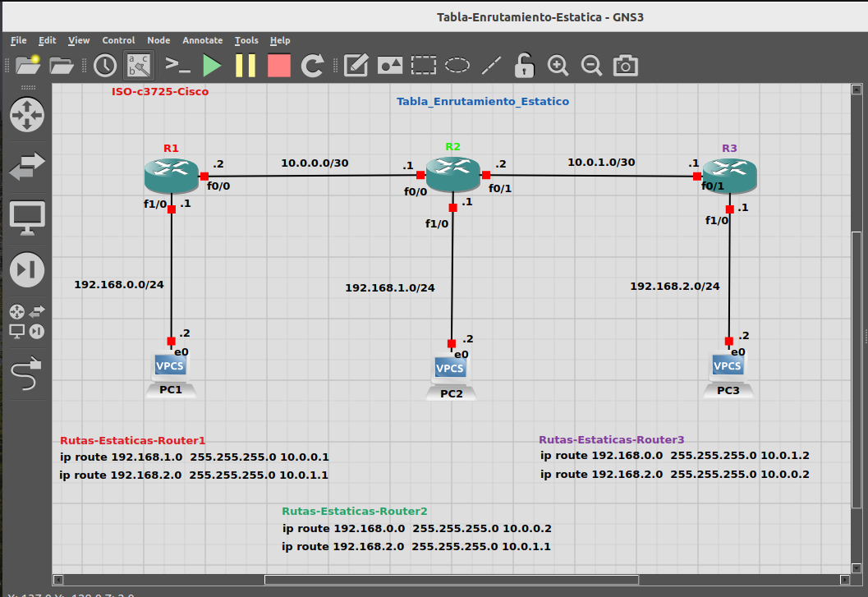Viewport: 868px width, 597px height.
Task: Take a screenshot with camera icon
Action: (x=626, y=66)
